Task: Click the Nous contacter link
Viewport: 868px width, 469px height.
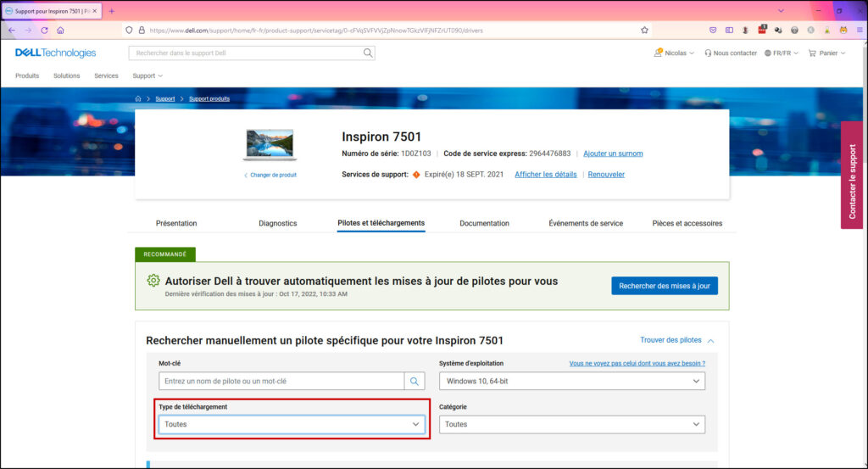Action: coord(730,53)
